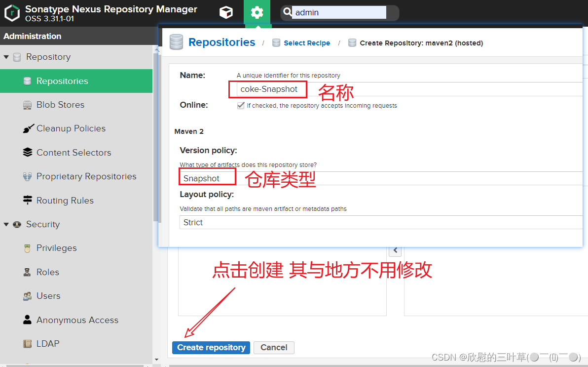Click the Routing Rules signpost icon
The height and width of the screenshot is (367, 588).
pos(27,200)
